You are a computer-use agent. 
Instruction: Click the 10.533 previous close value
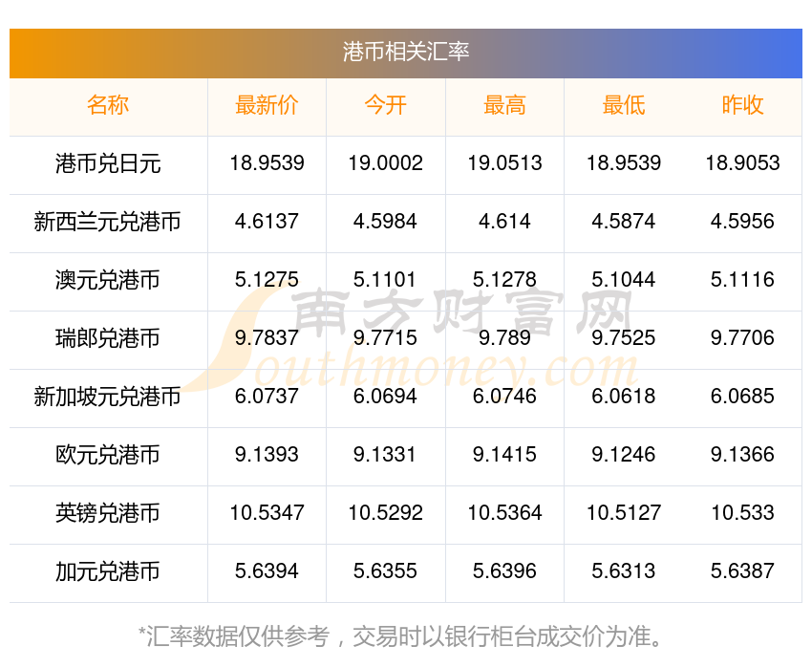click(742, 513)
